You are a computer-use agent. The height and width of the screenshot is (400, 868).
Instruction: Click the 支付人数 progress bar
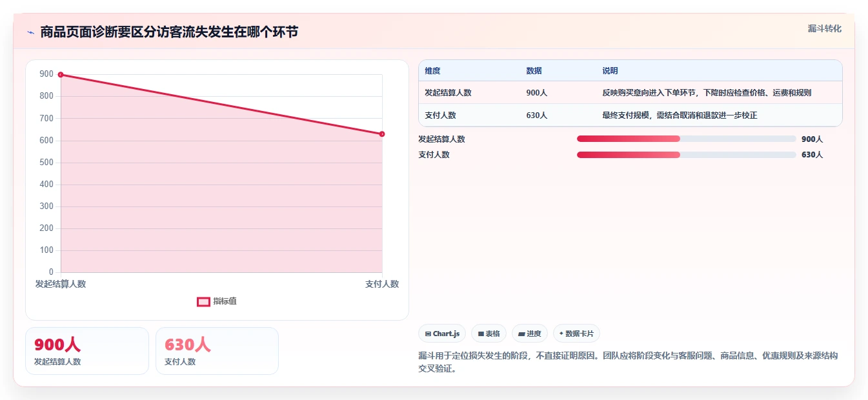[687, 155]
